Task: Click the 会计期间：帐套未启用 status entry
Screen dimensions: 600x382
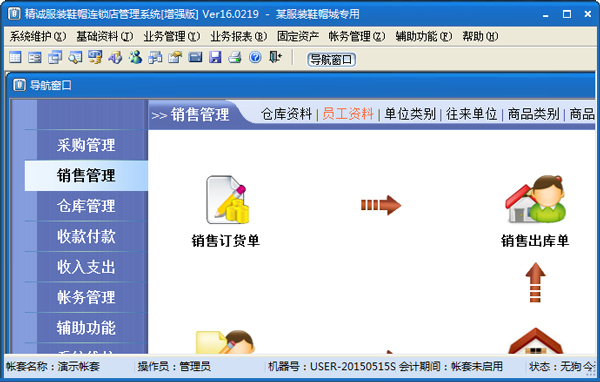Action: coord(451,366)
